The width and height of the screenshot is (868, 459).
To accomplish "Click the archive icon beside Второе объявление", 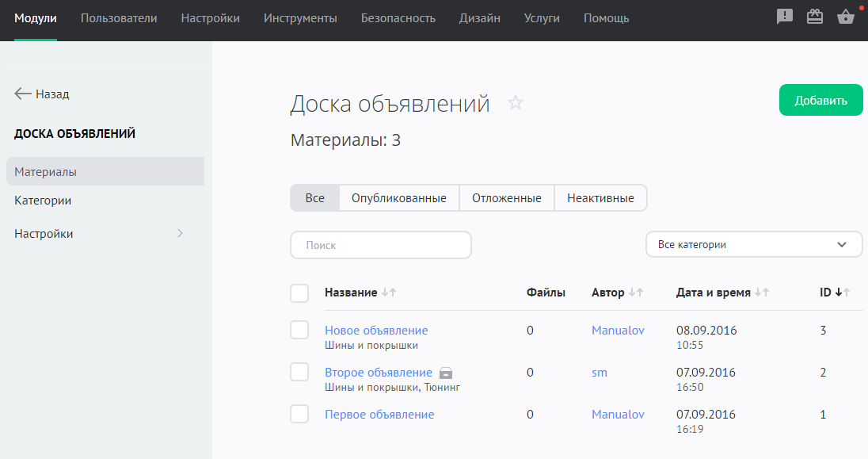I will pos(447,373).
